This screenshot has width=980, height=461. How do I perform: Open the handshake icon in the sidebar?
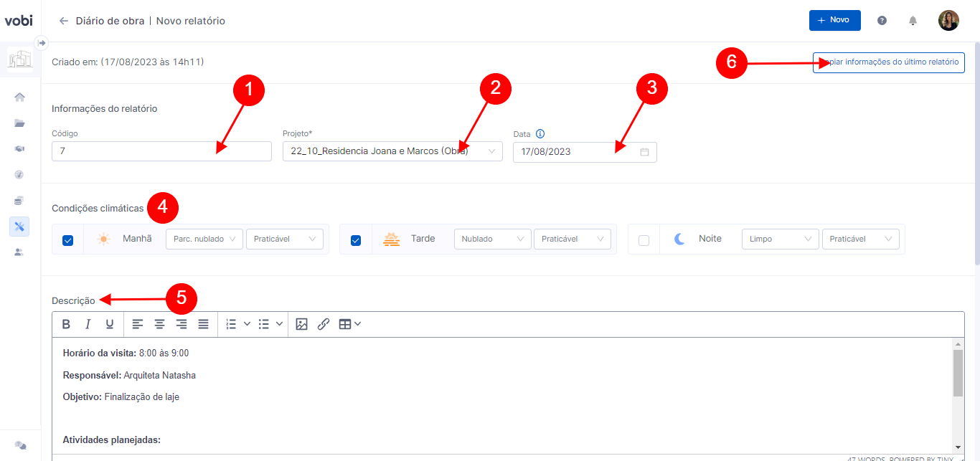pos(20,149)
